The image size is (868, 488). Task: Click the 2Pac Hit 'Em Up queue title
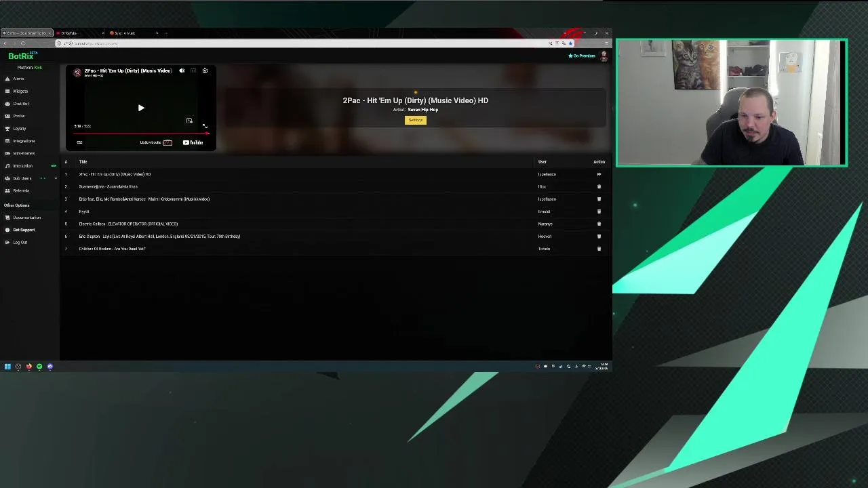(x=115, y=174)
